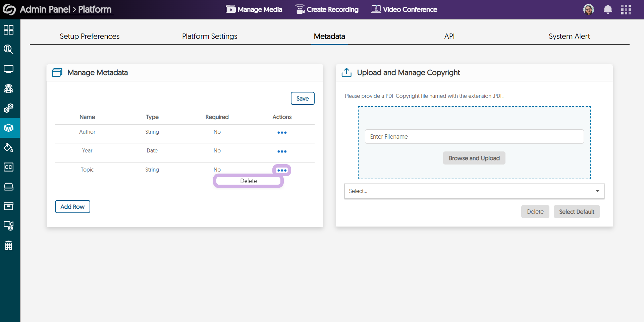Click the Save button
Image resolution: width=644 pixels, height=322 pixels.
click(x=302, y=99)
